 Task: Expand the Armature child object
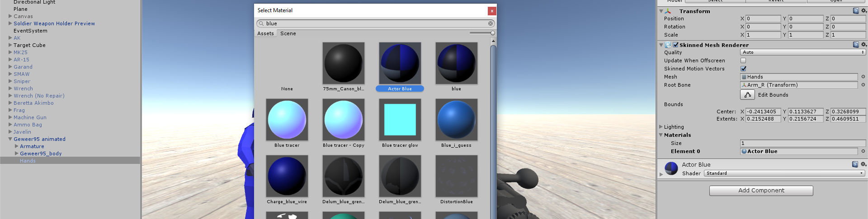pyautogui.click(x=17, y=146)
